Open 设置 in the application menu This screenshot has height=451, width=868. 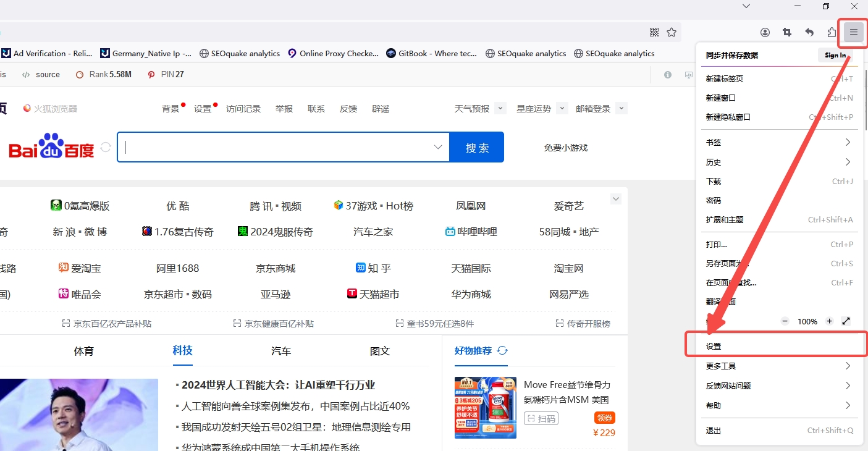point(780,347)
